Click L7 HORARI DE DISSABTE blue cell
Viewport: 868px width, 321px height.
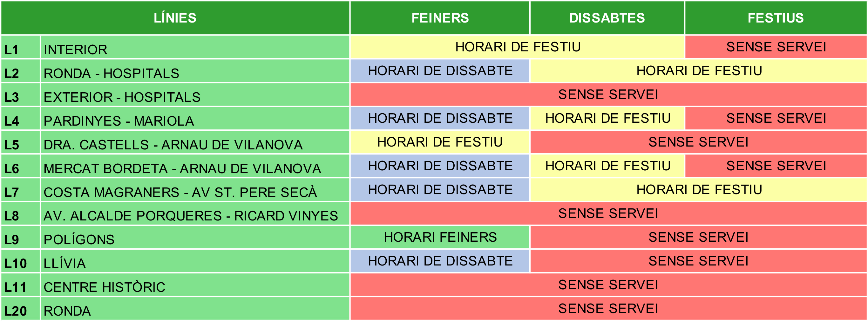click(x=440, y=190)
